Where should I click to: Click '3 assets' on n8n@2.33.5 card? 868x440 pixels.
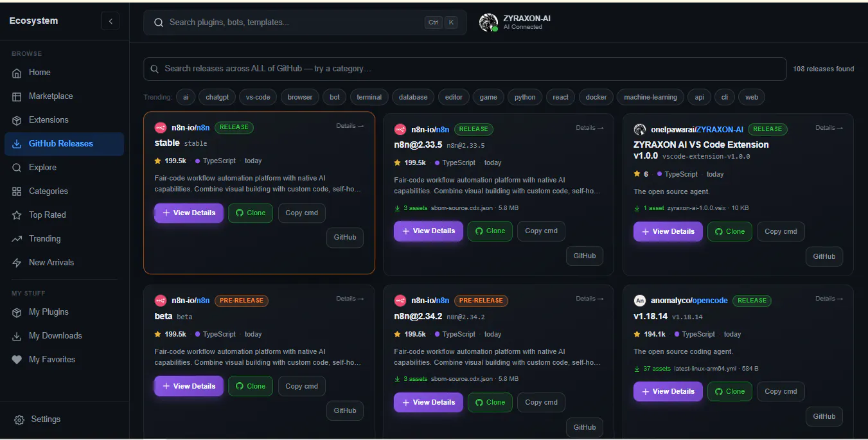point(411,208)
